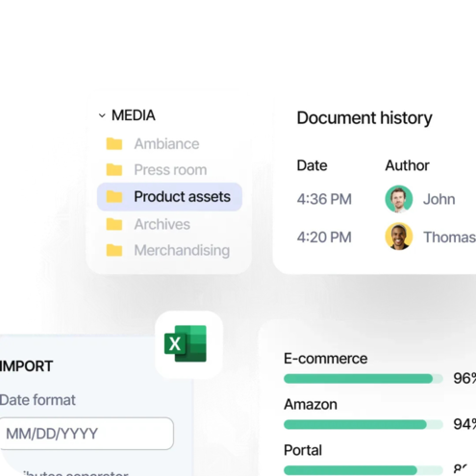Click the E-commerce progress bar
The image size is (476, 476).
tap(363, 379)
